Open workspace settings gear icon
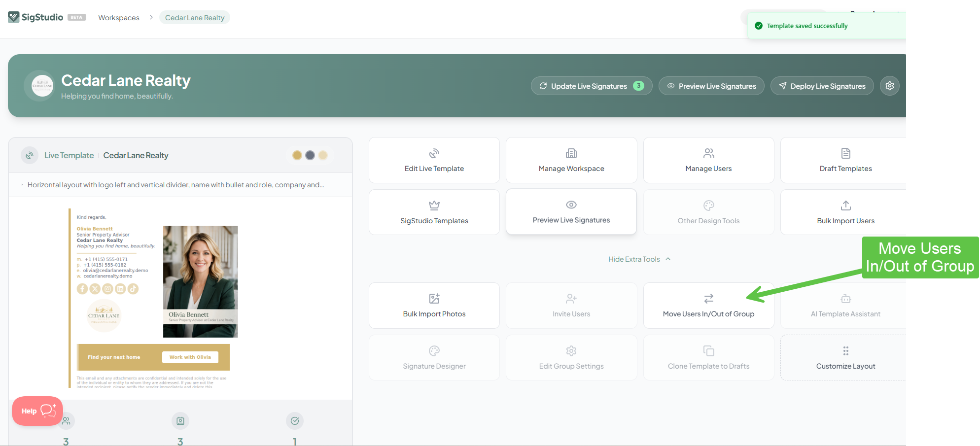Viewport: 980px width, 446px height. click(889, 86)
